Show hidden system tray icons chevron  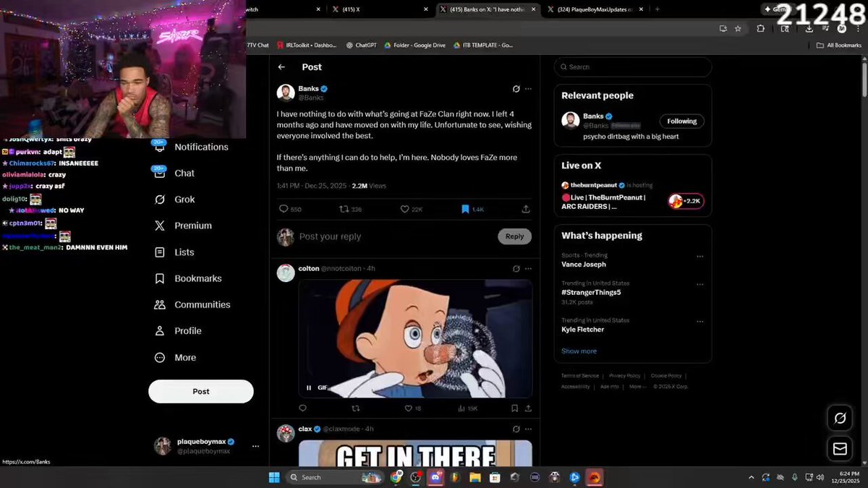[752, 477]
